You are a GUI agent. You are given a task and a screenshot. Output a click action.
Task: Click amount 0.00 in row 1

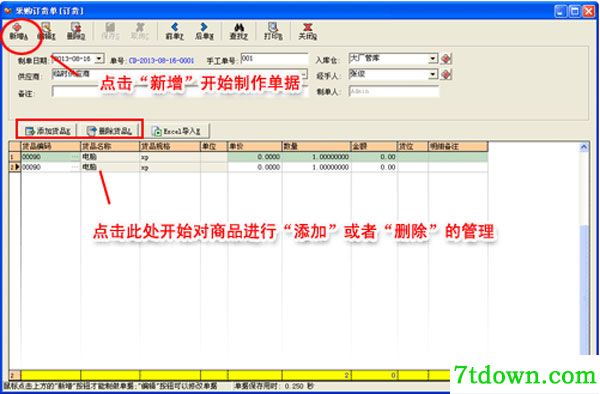coord(374,157)
